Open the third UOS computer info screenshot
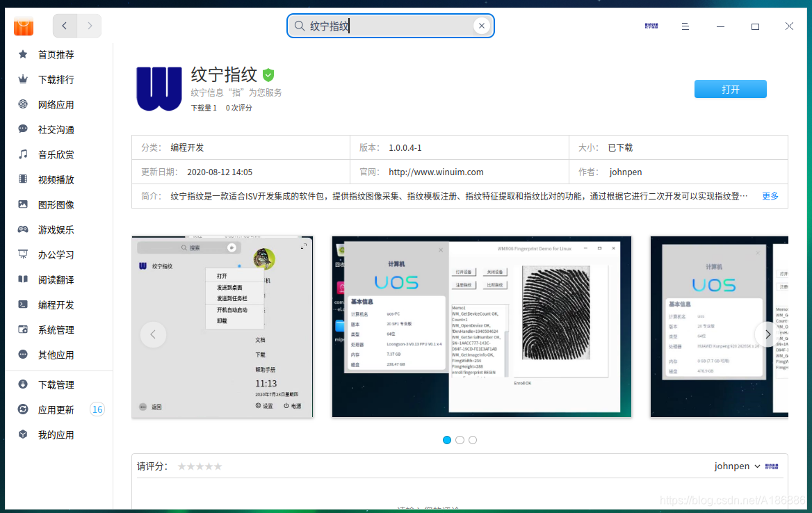The image size is (812, 513). 720,327
